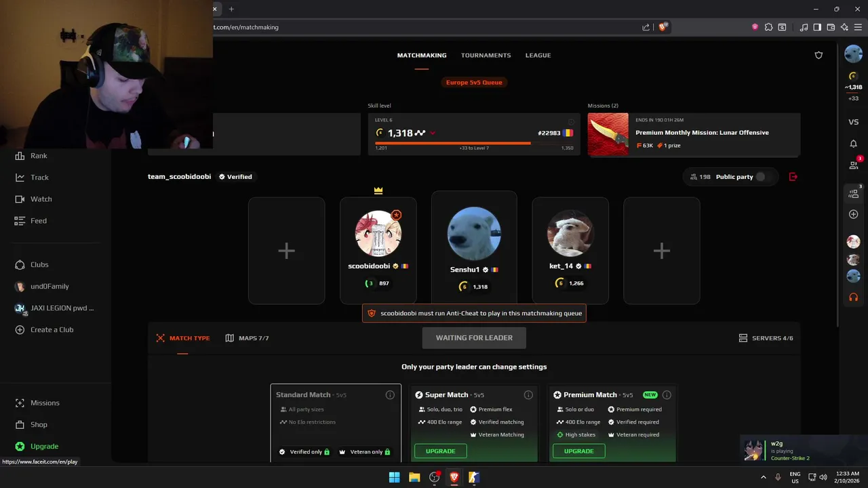The width and height of the screenshot is (868, 488).
Task: Switch to the Matchmaking tab
Action: click(x=422, y=56)
